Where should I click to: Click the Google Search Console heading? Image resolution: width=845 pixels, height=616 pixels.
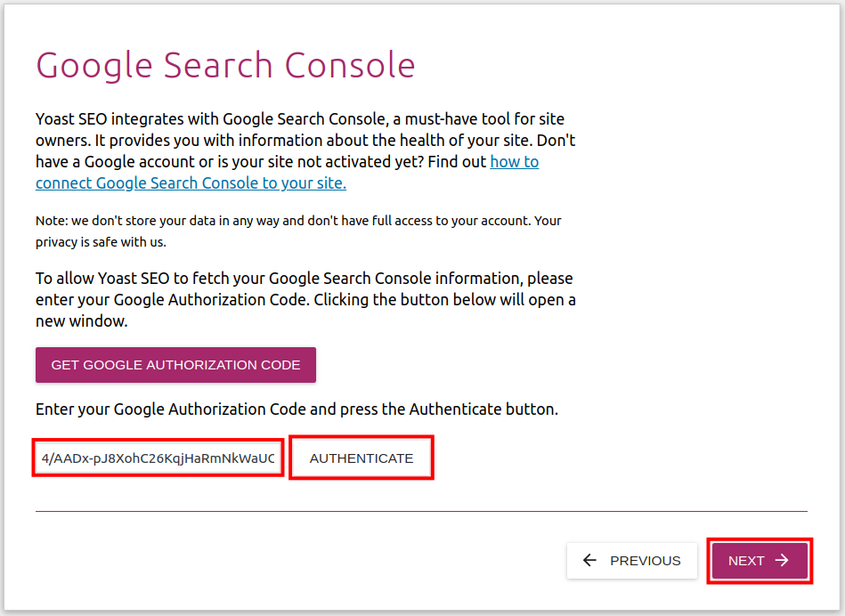pos(225,65)
